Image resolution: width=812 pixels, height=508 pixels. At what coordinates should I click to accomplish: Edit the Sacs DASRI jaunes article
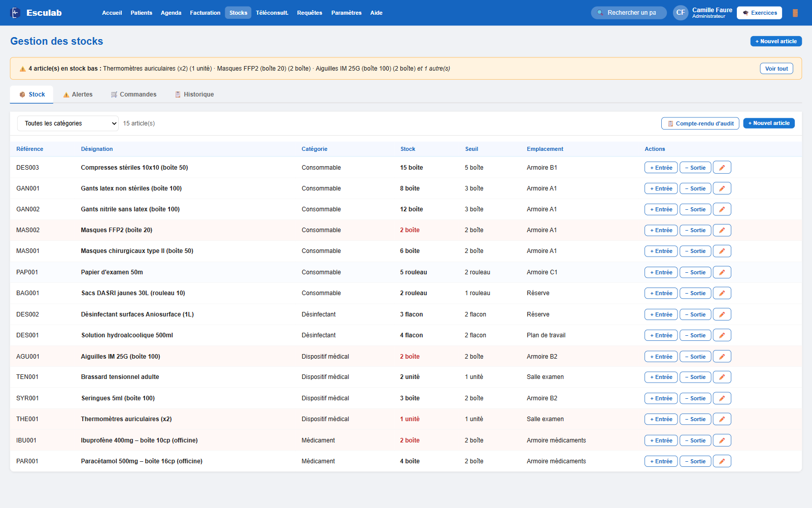click(722, 293)
